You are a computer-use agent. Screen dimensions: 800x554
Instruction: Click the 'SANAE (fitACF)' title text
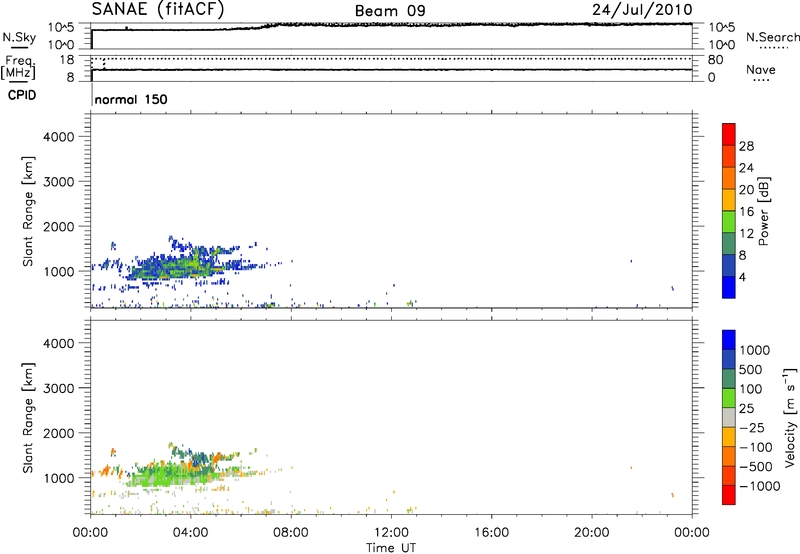pos(158,9)
